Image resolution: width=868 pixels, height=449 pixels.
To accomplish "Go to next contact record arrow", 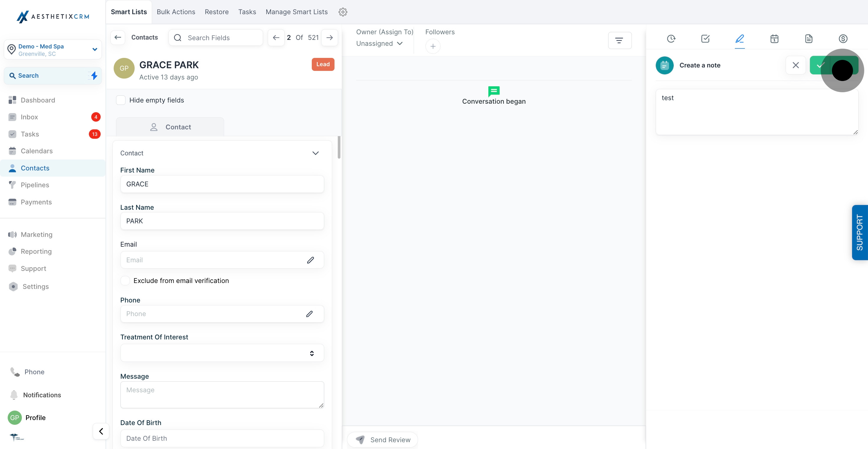I will point(329,38).
